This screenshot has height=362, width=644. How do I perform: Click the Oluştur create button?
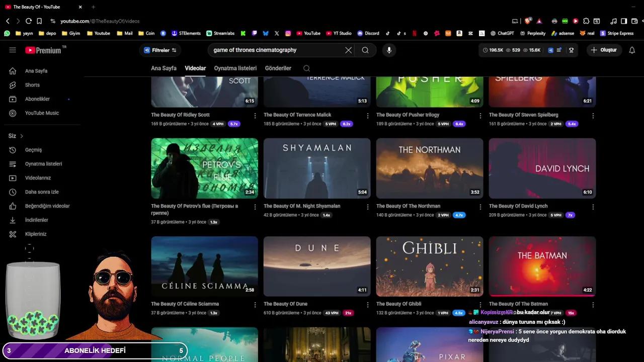[604, 50]
